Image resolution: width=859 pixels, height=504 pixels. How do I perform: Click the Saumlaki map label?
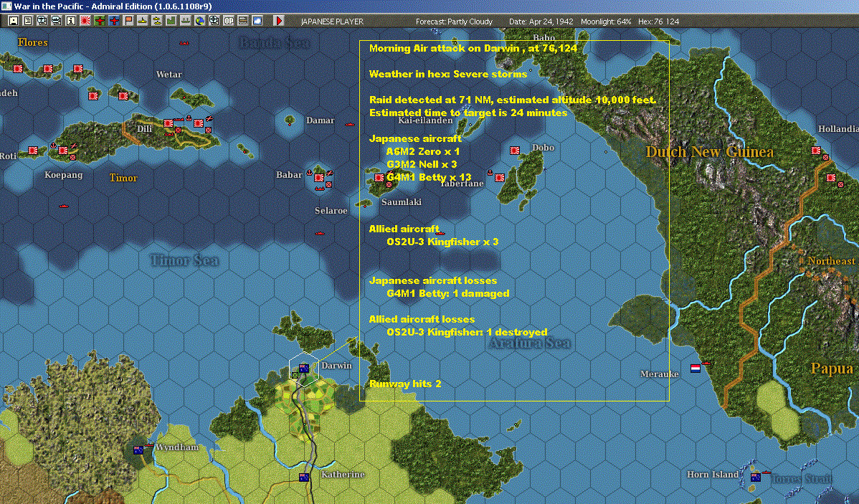(x=401, y=202)
